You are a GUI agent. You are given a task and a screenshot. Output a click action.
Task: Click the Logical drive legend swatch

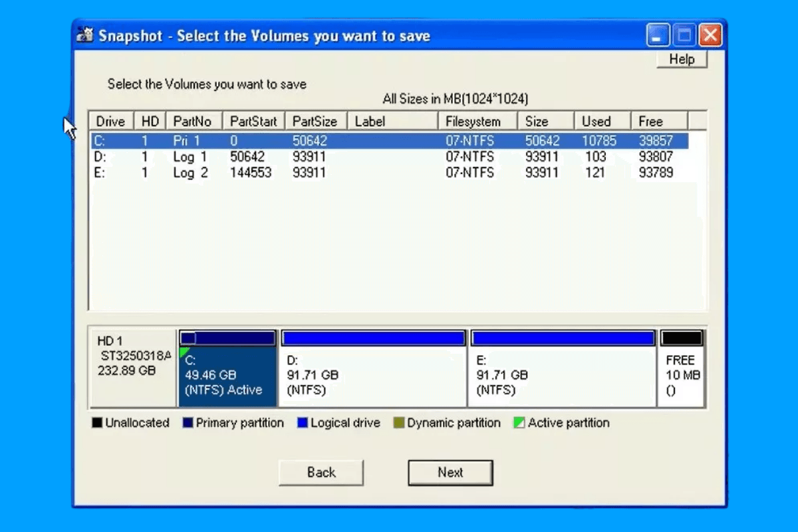point(303,423)
